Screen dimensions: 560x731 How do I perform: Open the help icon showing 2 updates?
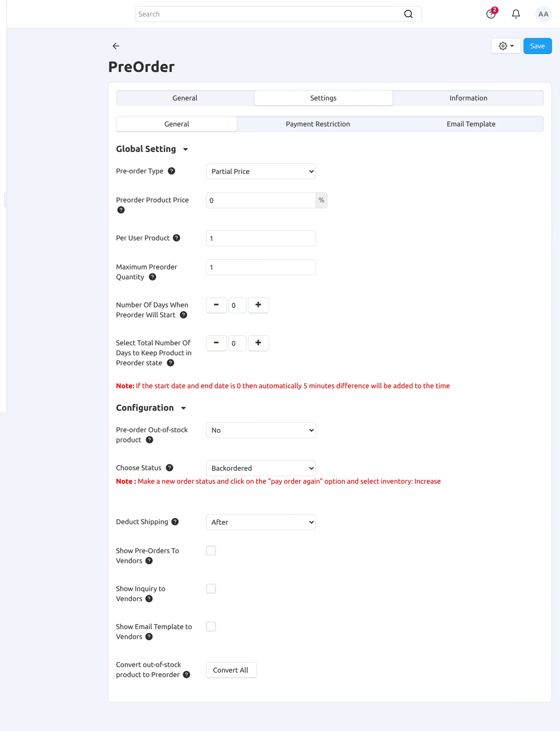(x=490, y=14)
